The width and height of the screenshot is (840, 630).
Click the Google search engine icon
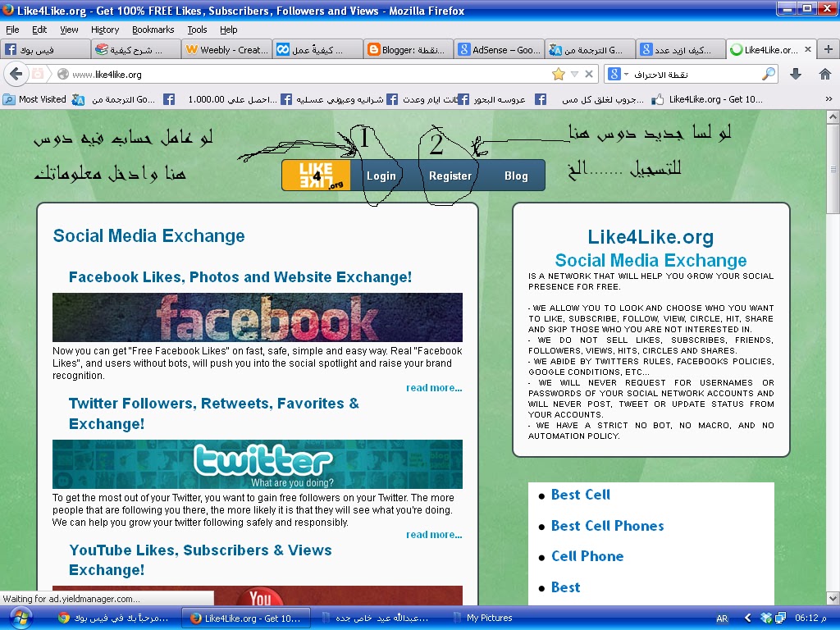coord(614,74)
